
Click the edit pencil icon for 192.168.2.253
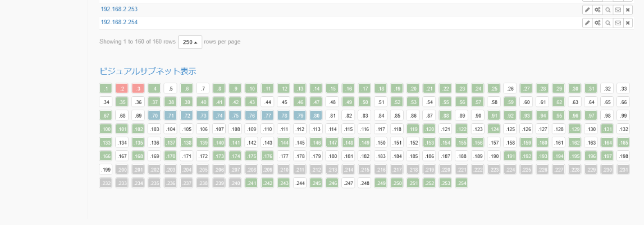click(587, 10)
